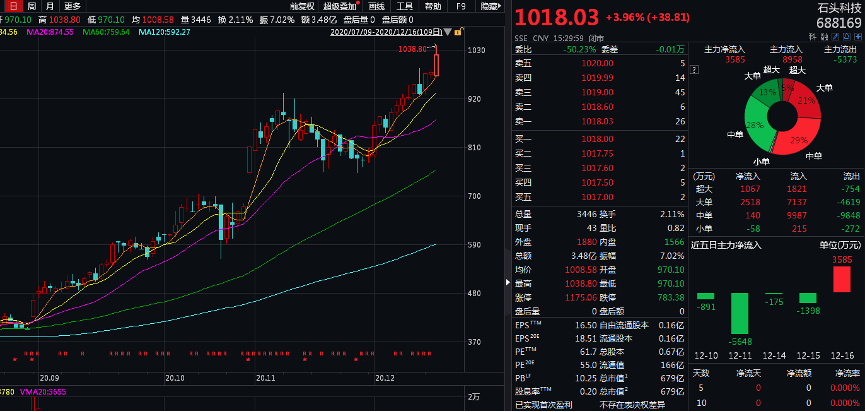Image resolution: width=866 pixels, height=412 pixels.
Task: Open the 超级叠加 overlay menu
Action: [x=341, y=7]
